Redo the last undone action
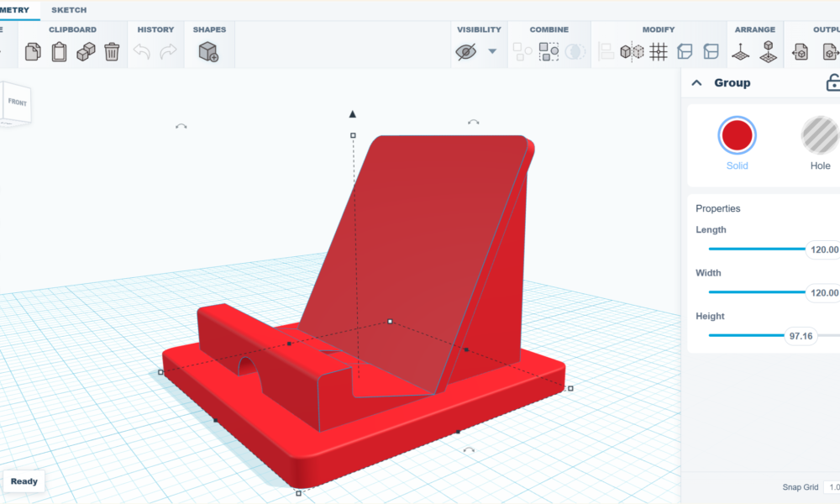Viewport: 840px width, 504px height. pos(168,51)
